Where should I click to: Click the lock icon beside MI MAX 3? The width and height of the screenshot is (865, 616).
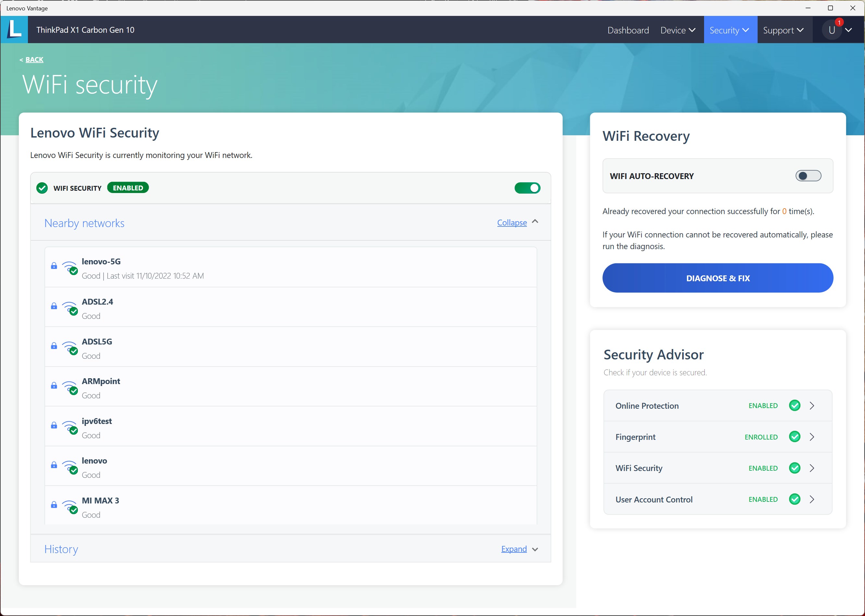(54, 505)
